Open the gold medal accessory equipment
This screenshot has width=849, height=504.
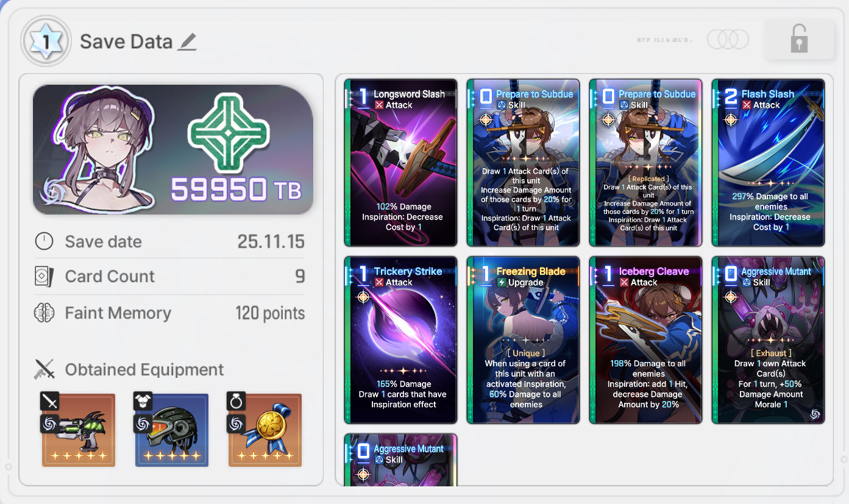click(265, 430)
